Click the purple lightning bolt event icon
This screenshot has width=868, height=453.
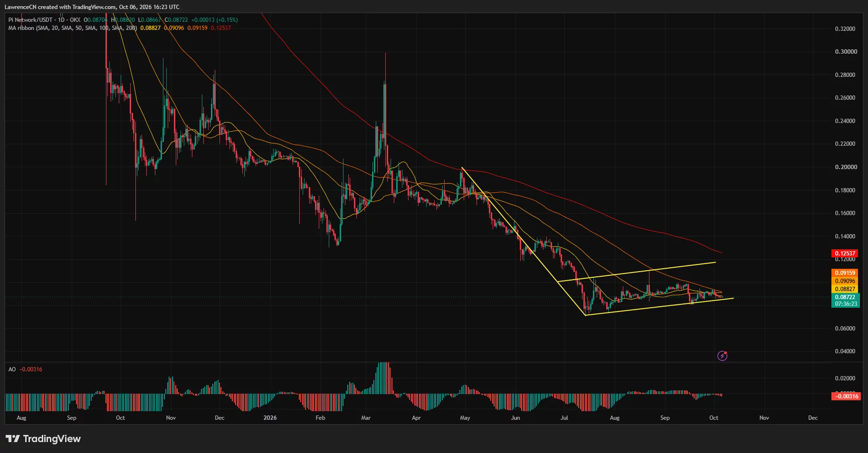click(722, 356)
